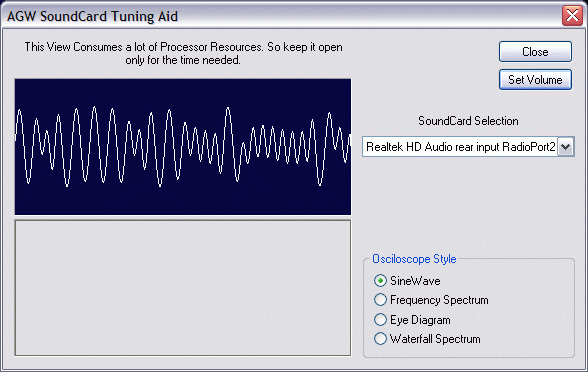Screen dimensions: 588x372
Task: Select the SineWave radio button circle
Action: pos(380,280)
